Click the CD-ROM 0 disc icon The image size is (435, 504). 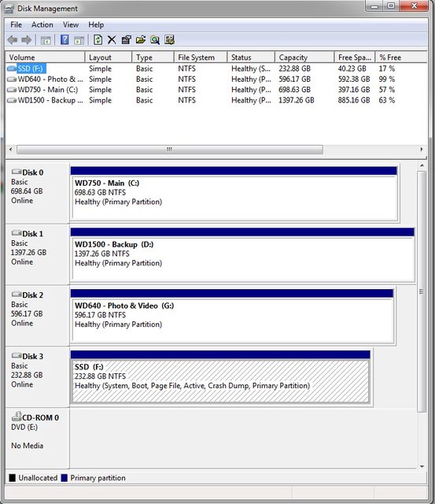pyautogui.click(x=17, y=417)
